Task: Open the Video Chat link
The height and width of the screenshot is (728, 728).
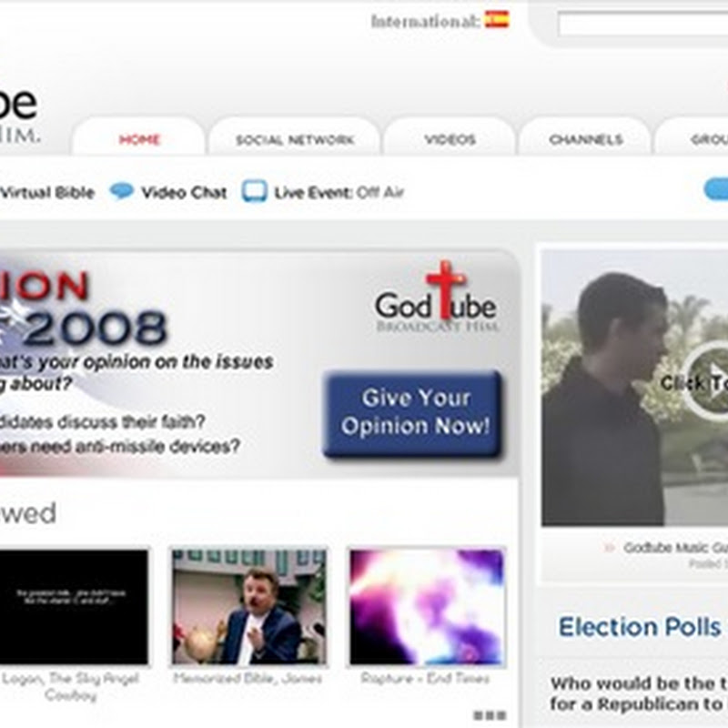Action: 184,193
